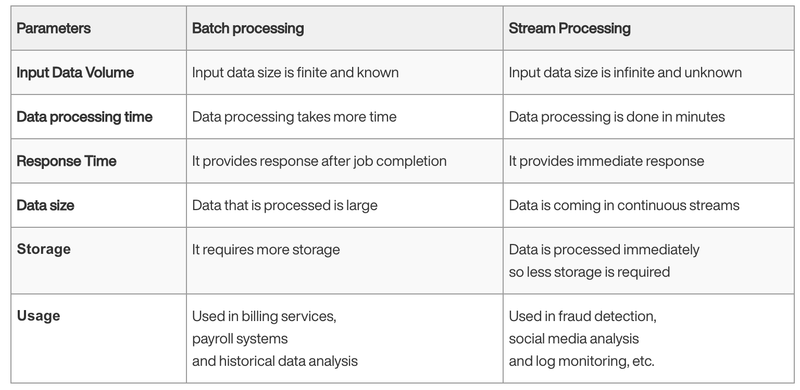Select 'It provides response after job completion'
Viewport: 800px width, 390px height.
319,161
